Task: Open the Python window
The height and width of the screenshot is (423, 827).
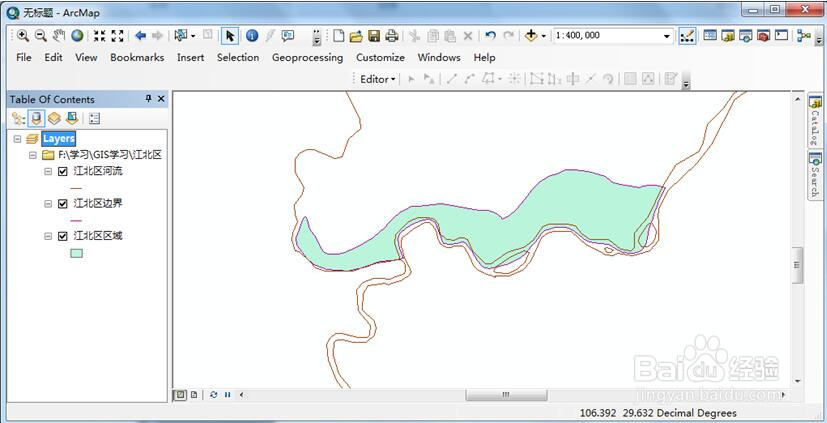Action: pyautogui.click(x=781, y=36)
